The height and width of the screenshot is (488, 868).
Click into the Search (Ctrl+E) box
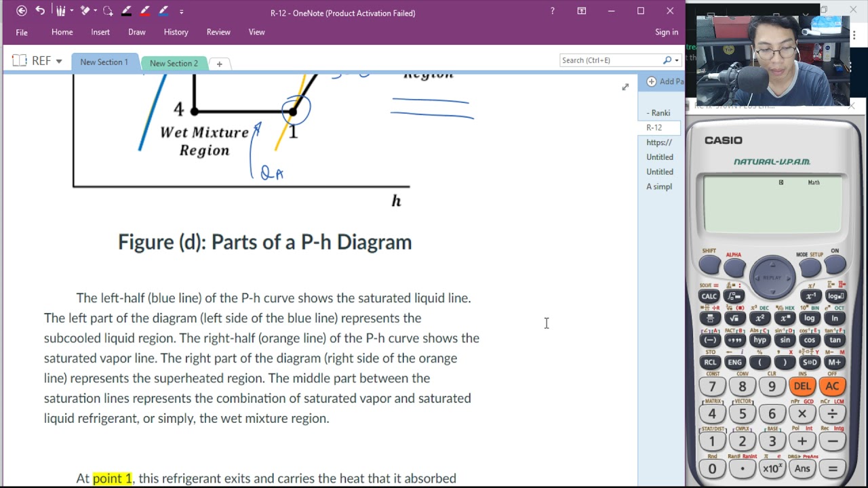pos(610,60)
